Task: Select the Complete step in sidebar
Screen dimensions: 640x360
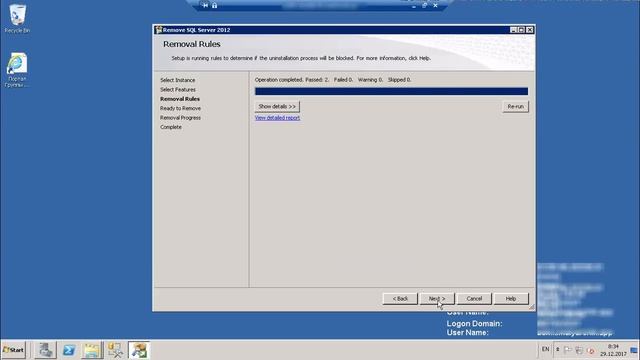Action: 171,127
